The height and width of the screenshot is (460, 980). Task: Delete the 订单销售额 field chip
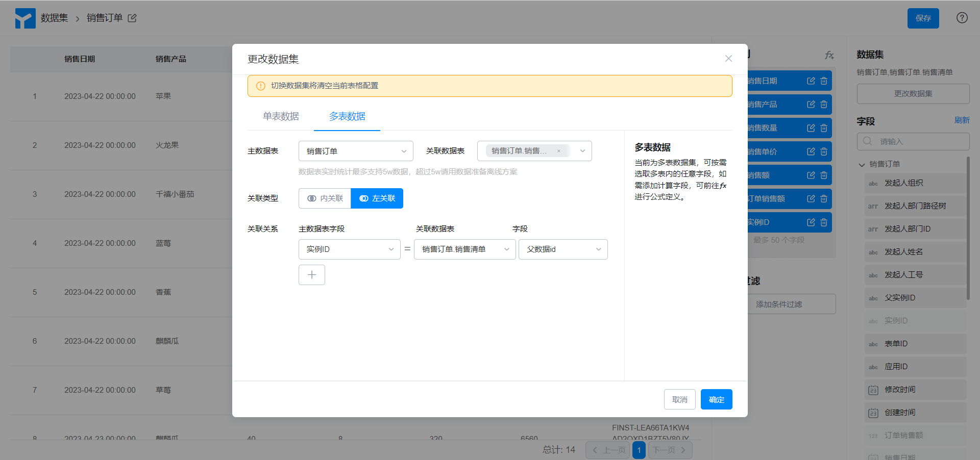pos(824,198)
